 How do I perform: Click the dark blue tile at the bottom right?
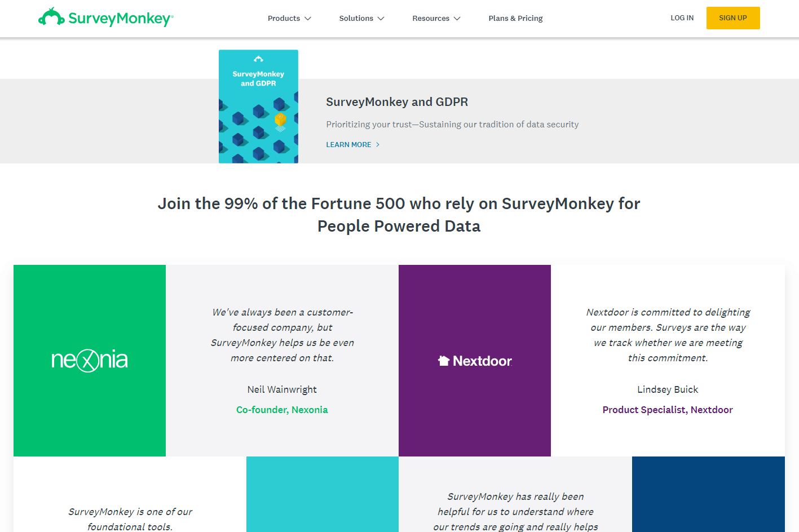click(x=708, y=494)
